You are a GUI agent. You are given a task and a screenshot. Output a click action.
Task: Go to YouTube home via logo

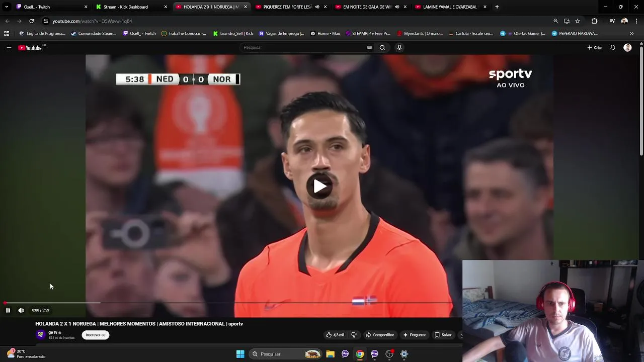30,48
